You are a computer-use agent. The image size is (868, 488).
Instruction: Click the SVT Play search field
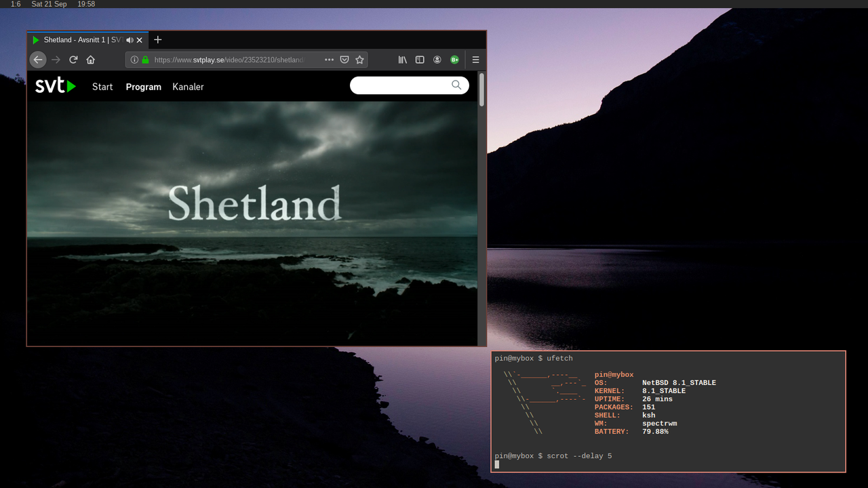click(x=410, y=85)
